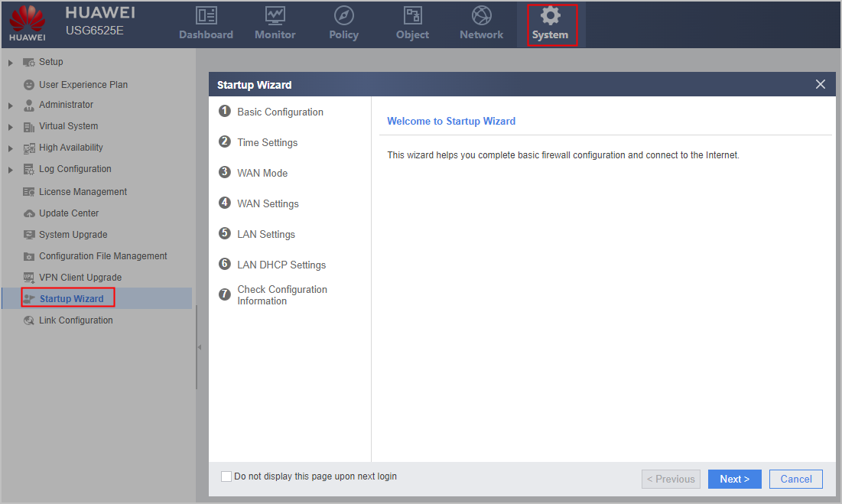Click the Link Configuration icon
The image size is (842, 504).
[29, 320]
